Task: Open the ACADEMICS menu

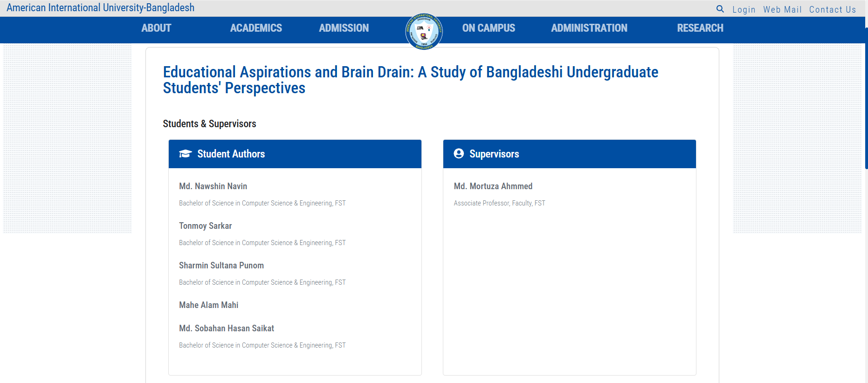Action: (x=256, y=28)
